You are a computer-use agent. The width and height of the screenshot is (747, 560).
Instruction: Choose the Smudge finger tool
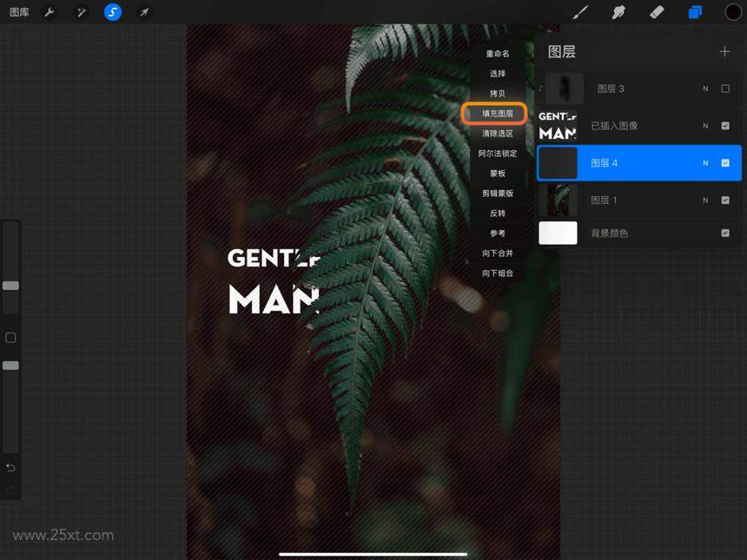(618, 12)
